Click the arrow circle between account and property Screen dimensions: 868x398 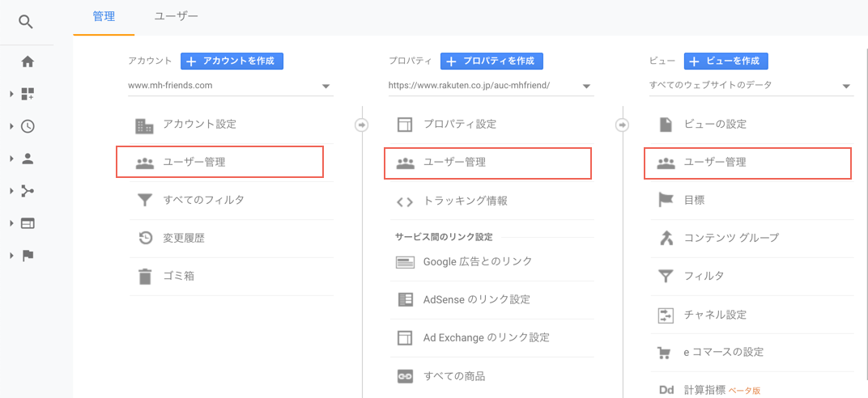coord(361,125)
